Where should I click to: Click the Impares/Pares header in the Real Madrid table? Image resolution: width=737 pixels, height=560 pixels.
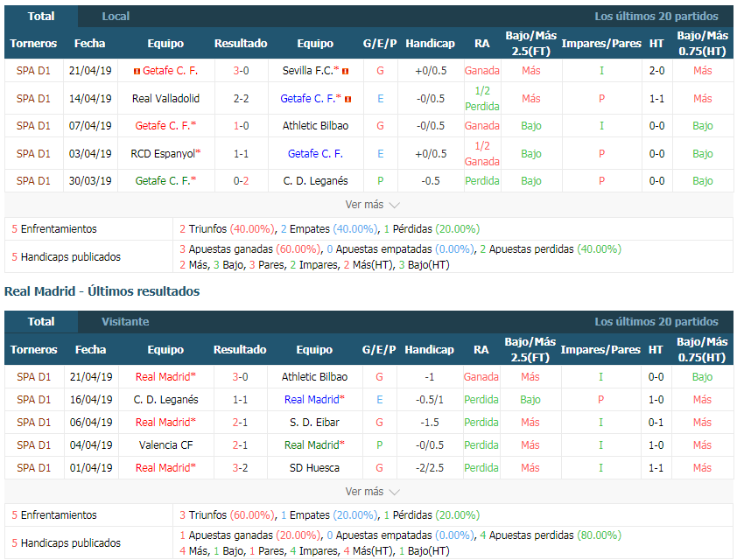click(x=600, y=349)
